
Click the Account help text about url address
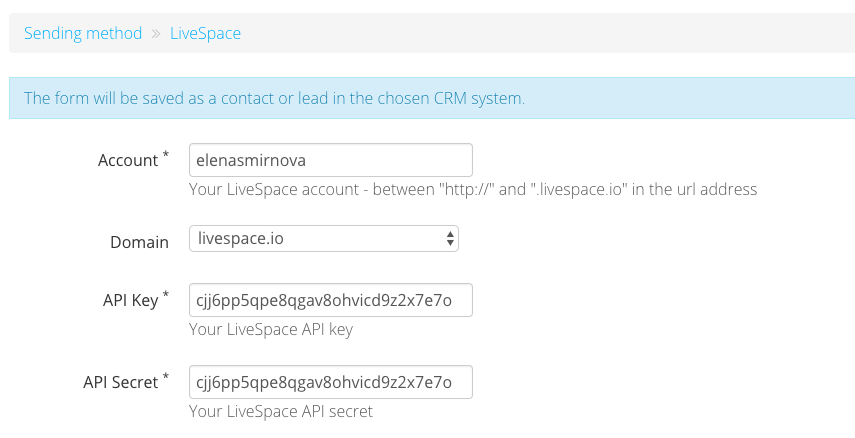tap(473, 189)
